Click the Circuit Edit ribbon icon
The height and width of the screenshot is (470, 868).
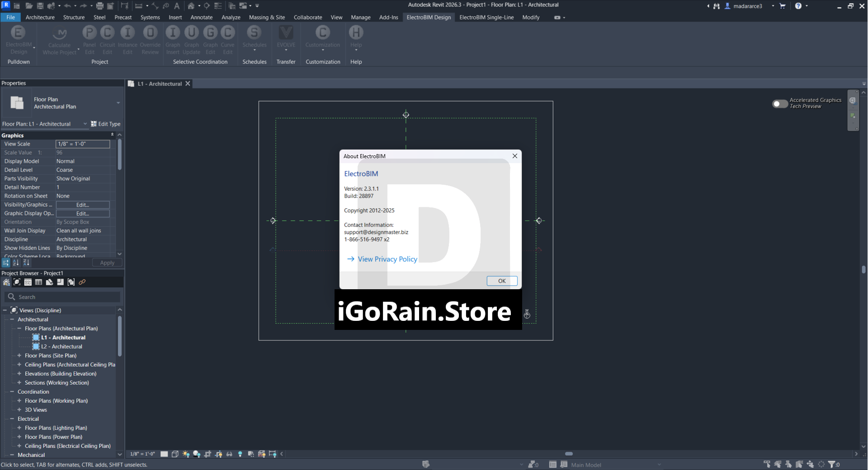coord(107,40)
